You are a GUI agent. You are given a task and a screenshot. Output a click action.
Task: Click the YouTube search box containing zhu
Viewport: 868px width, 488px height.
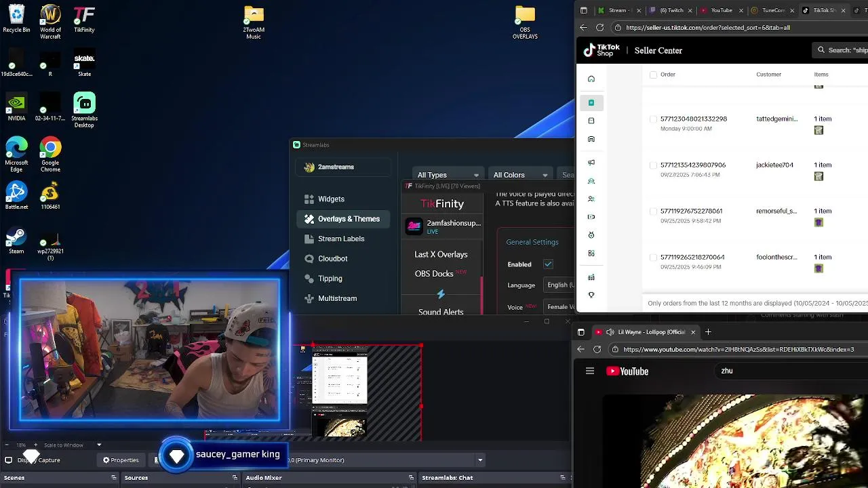790,371
